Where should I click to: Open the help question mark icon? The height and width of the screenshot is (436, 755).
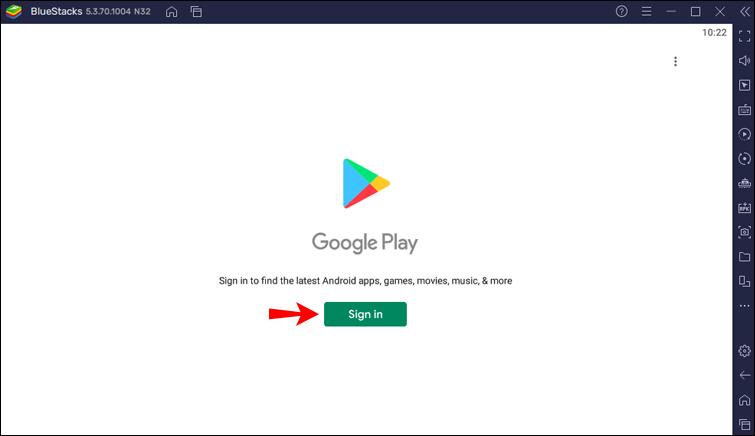pyautogui.click(x=622, y=11)
